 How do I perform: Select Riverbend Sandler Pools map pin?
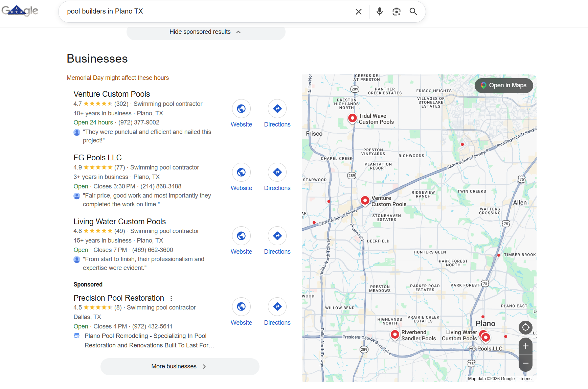395,335
